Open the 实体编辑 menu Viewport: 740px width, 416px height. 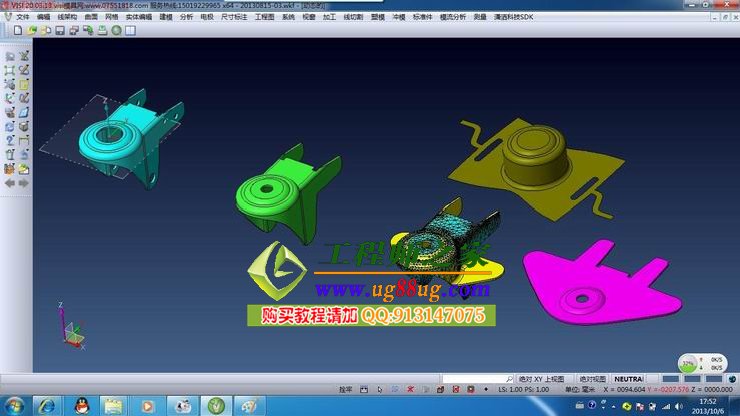point(139,17)
